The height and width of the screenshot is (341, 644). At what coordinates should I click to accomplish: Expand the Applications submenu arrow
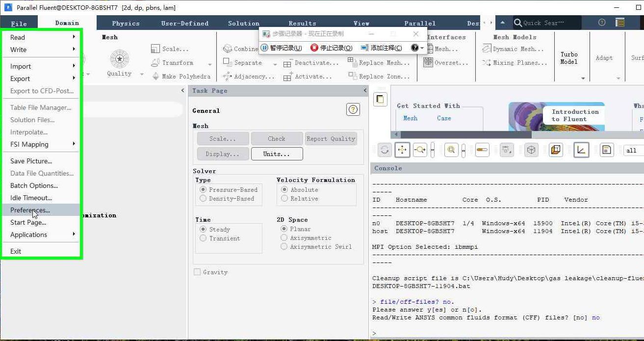pyautogui.click(x=74, y=235)
